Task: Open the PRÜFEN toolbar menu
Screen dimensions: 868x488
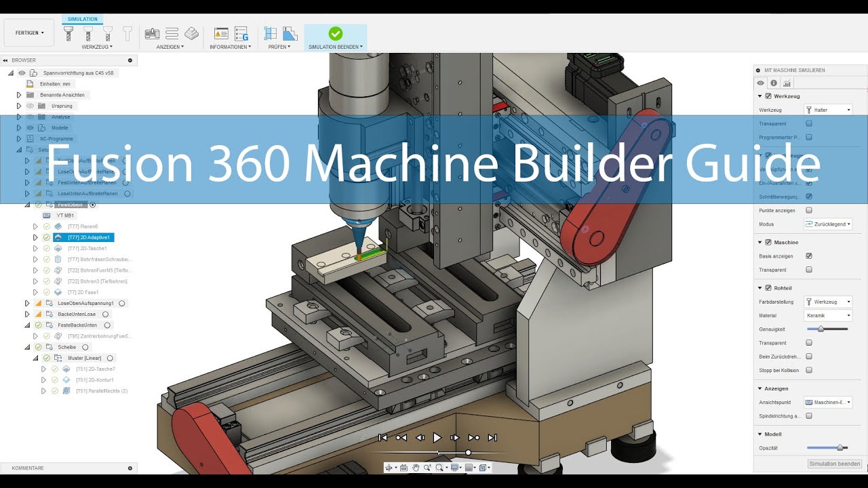Action: tap(279, 47)
